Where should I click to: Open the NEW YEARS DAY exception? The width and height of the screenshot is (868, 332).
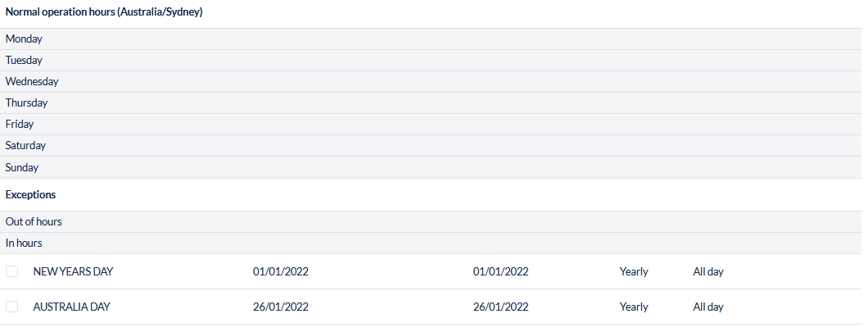click(x=73, y=271)
